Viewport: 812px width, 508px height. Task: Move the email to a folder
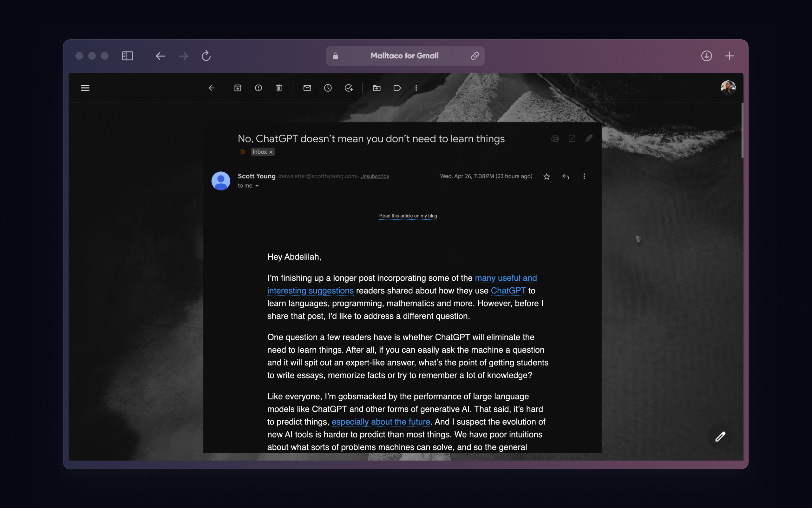click(x=377, y=88)
